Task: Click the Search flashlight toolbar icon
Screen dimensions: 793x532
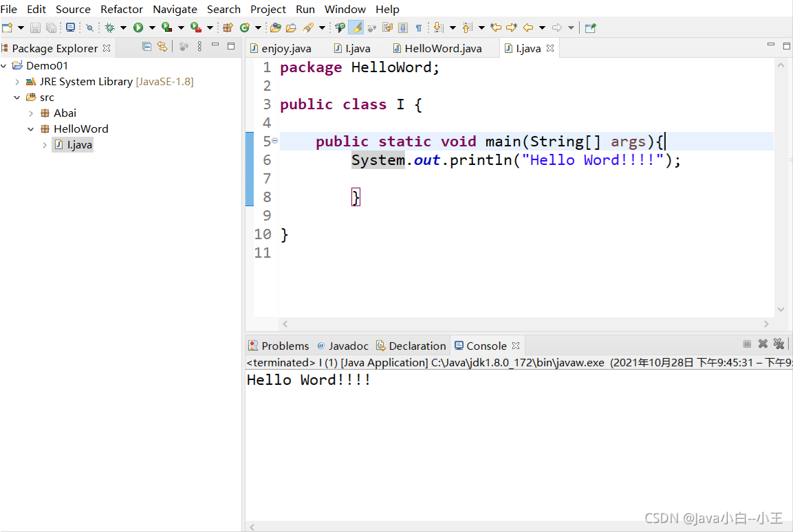Action: pyautogui.click(x=308, y=27)
